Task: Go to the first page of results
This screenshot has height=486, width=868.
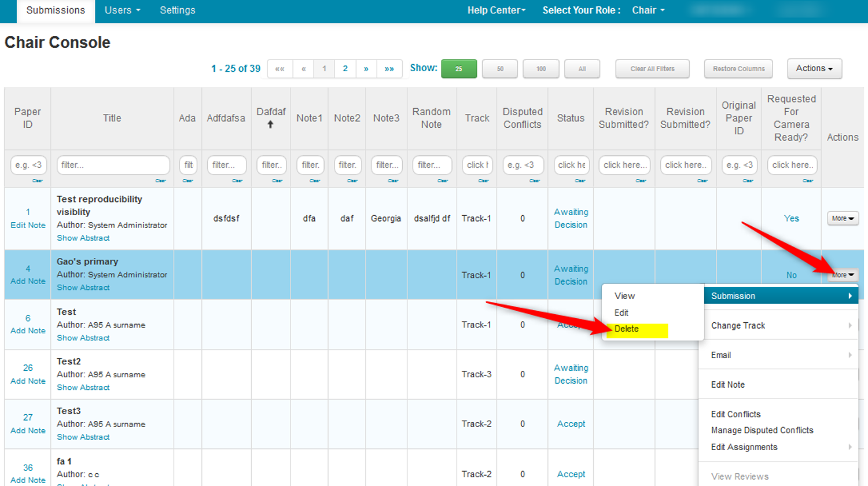Action: 280,68
